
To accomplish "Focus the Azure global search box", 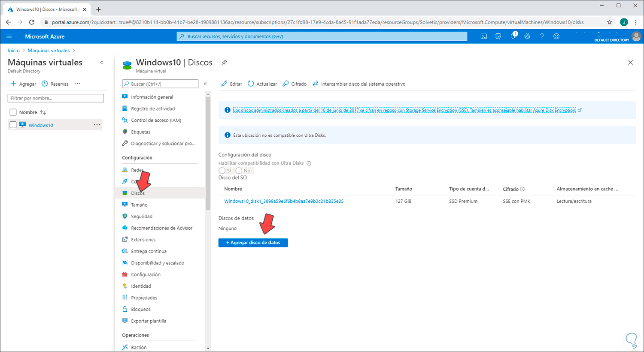I will click(322, 36).
